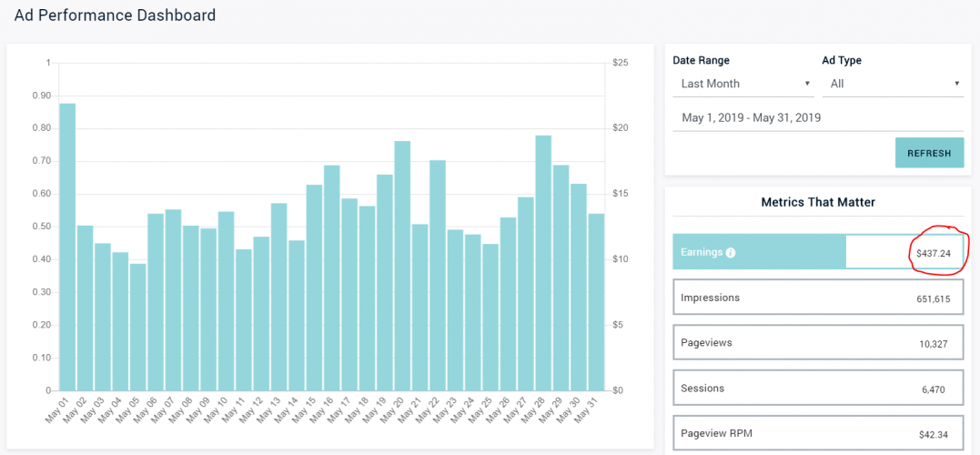Select the Impressions metric card

pos(818,298)
